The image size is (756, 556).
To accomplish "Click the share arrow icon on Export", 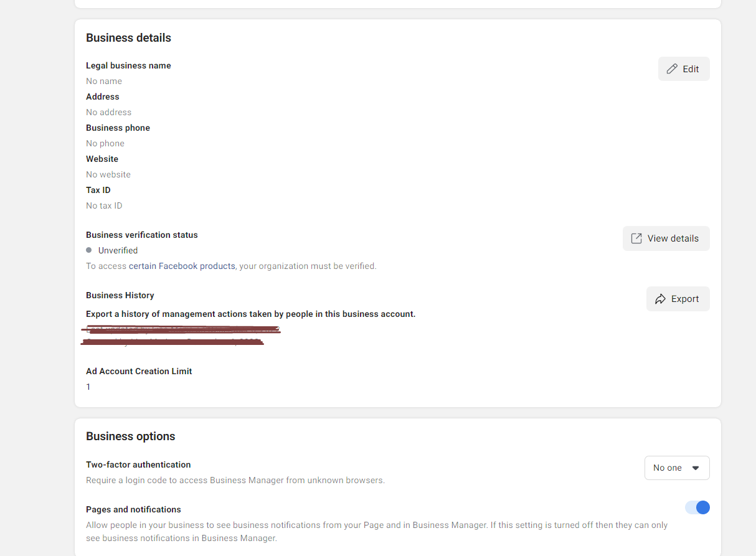I will 660,299.
